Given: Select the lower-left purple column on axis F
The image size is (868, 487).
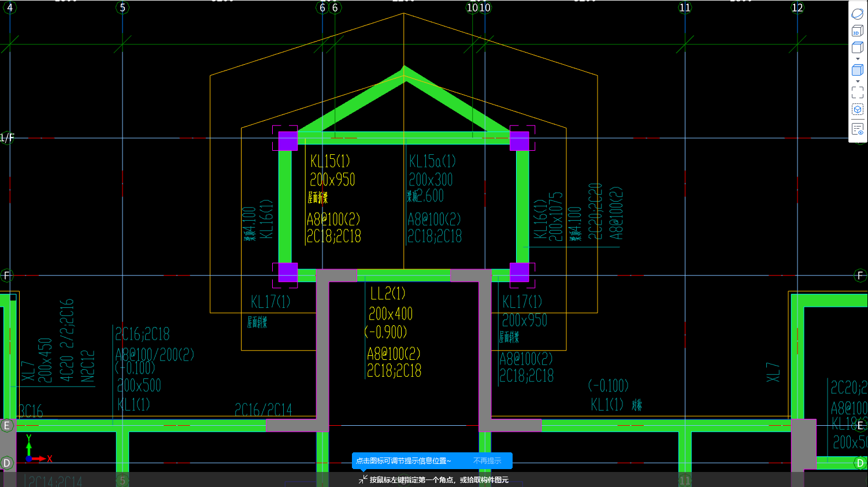Looking at the screenshot, I should 288,272.
